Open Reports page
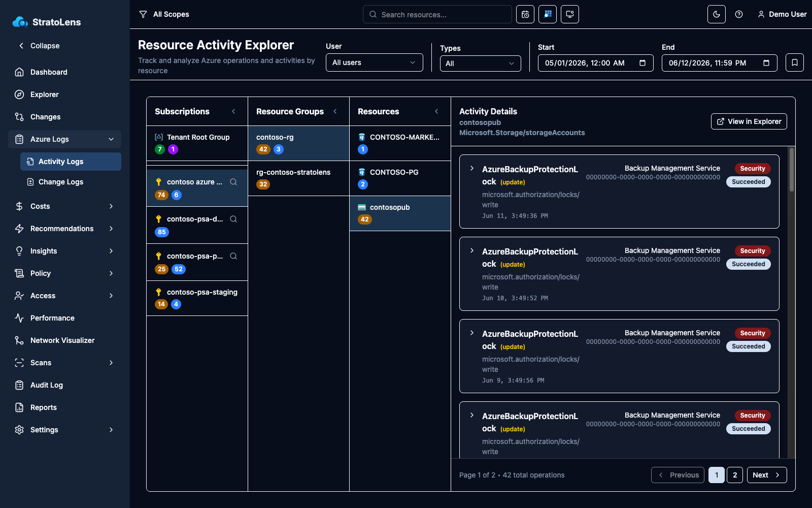Image resolution: width=812 pixels, height=508 pixels. coord(65,407)
